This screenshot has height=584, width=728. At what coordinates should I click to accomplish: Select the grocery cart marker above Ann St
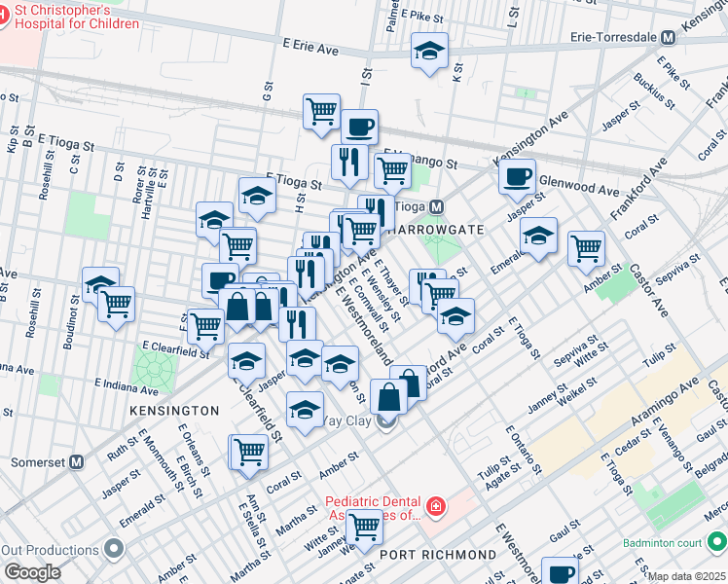(249, 454)
